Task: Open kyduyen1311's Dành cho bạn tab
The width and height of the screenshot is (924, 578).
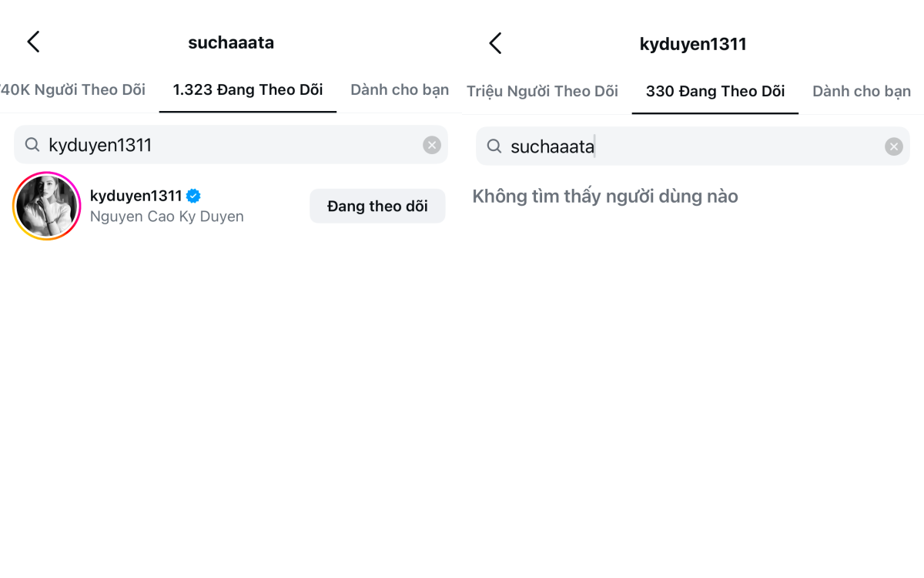Action: [x=862, y=91]
